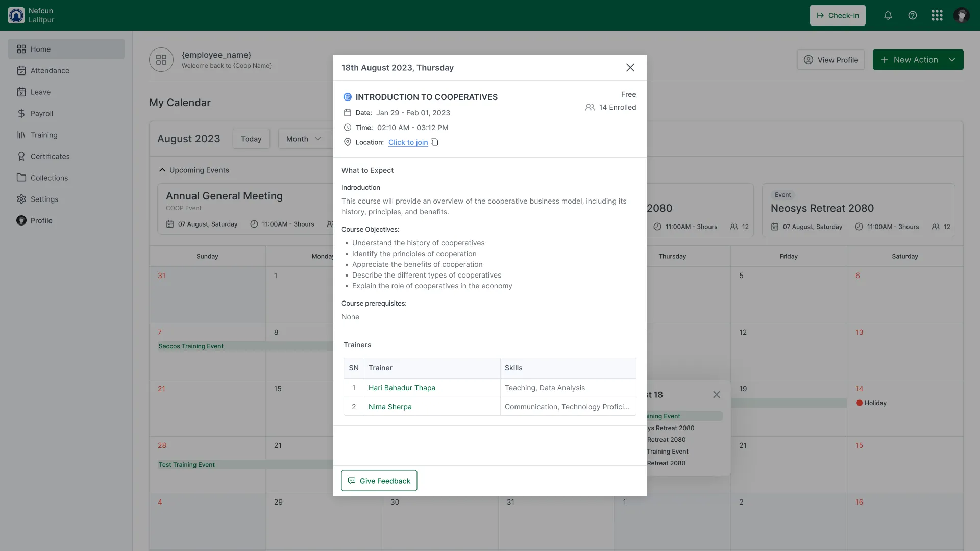
Task: Click the Collections folder icon
Action: pos(21,178)
